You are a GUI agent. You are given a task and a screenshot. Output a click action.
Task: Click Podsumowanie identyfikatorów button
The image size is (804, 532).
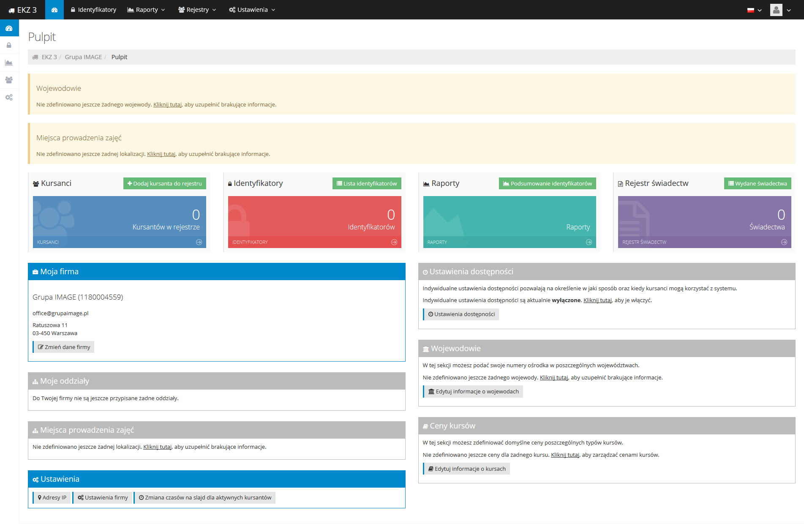coord(548,183)
